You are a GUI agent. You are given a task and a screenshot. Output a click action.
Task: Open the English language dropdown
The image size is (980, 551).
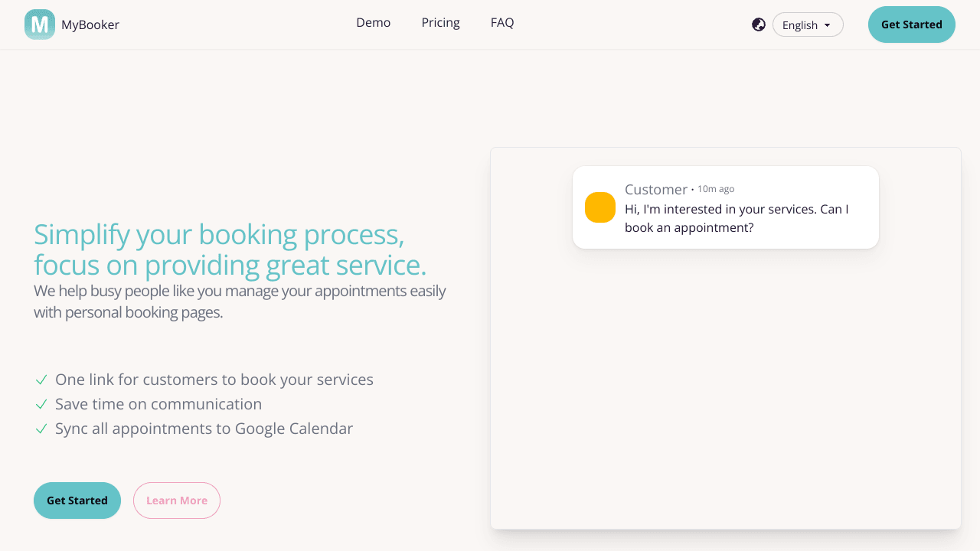pyautogui.click(x=808, y=24)
